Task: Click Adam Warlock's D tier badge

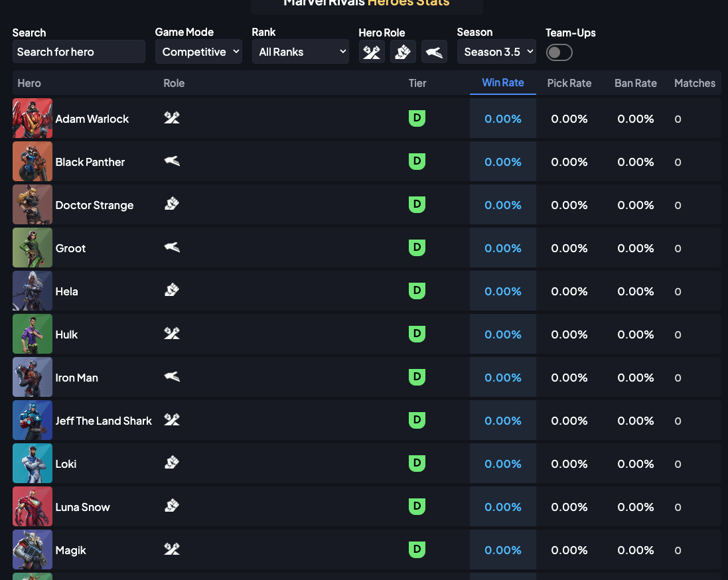Action: pos(417,118)
